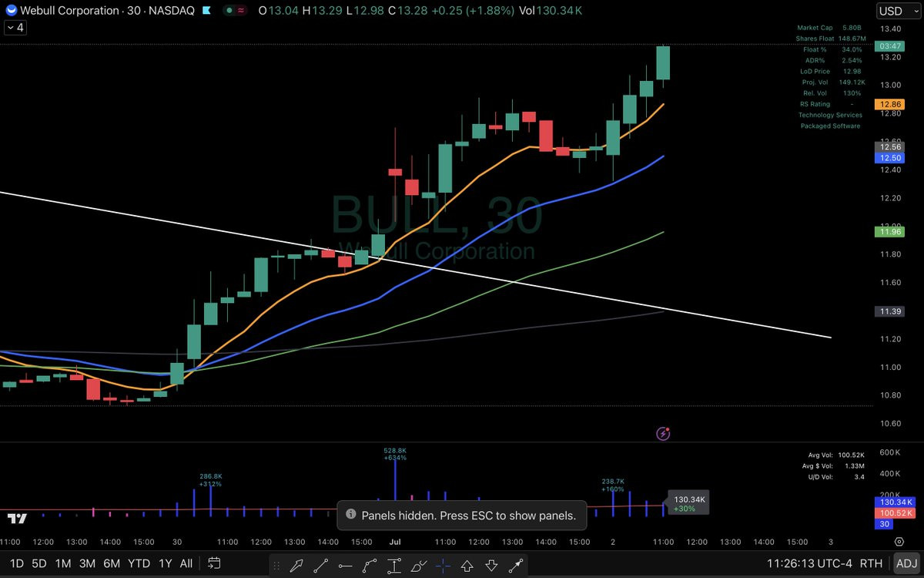
Task: Click the Jul date marker on time axis
Action: tap(395, 542)
